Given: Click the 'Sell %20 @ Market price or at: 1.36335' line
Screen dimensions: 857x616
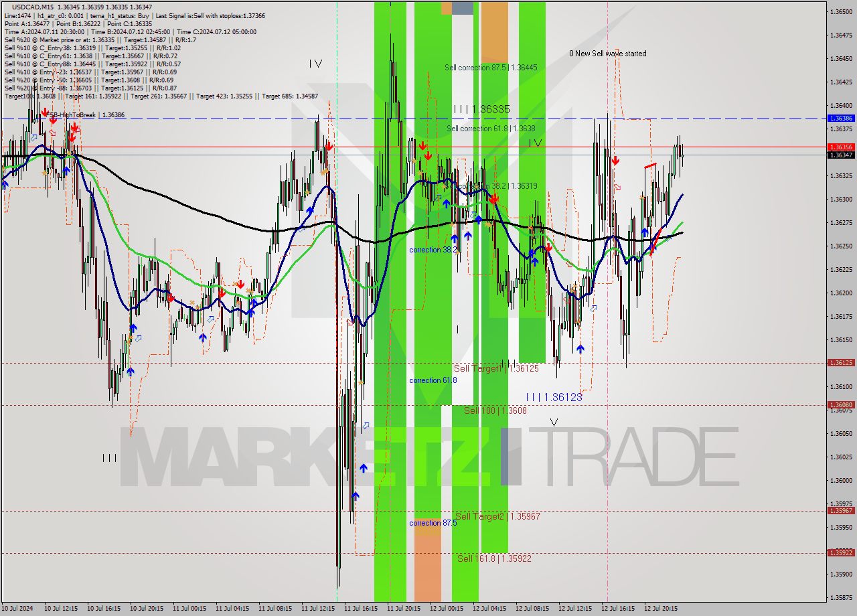Looking at the screenshot, I should coord(100,40).
